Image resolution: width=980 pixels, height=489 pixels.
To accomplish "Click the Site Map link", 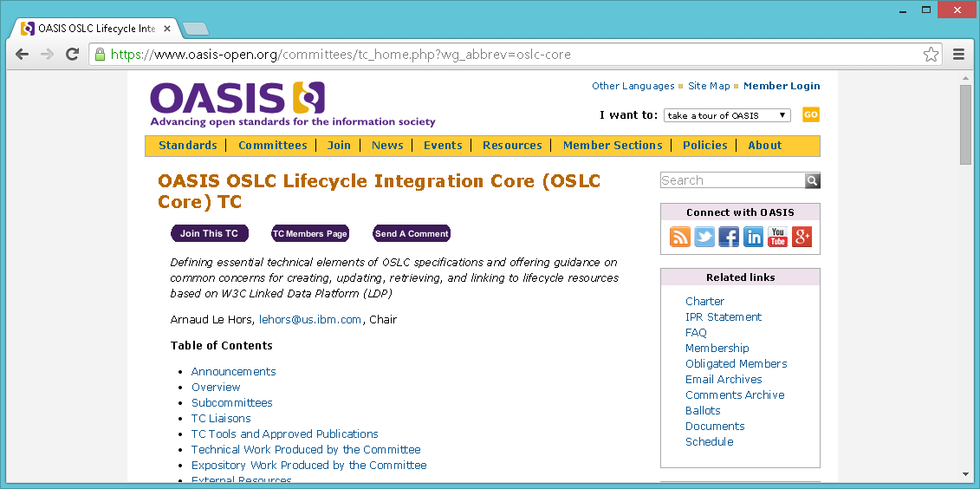I will coord(709,87).
